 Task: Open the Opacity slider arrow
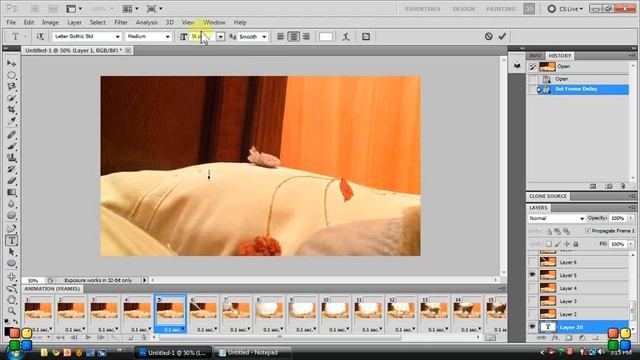click(631, 219)
